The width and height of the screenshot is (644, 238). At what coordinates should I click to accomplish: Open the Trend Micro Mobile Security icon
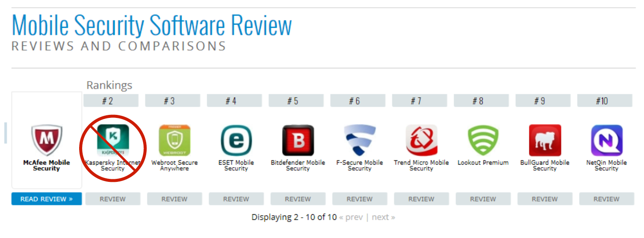(421, 140)
